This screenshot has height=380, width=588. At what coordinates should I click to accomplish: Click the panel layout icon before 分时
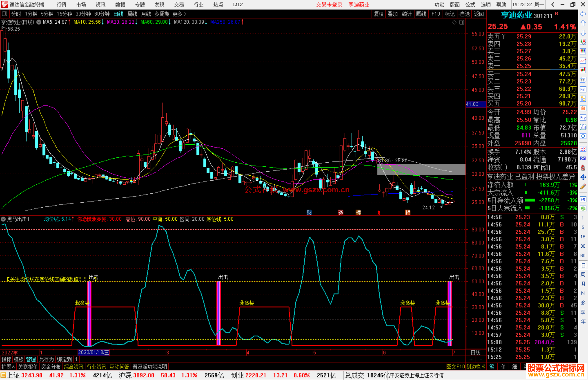[x=5, y=14]
